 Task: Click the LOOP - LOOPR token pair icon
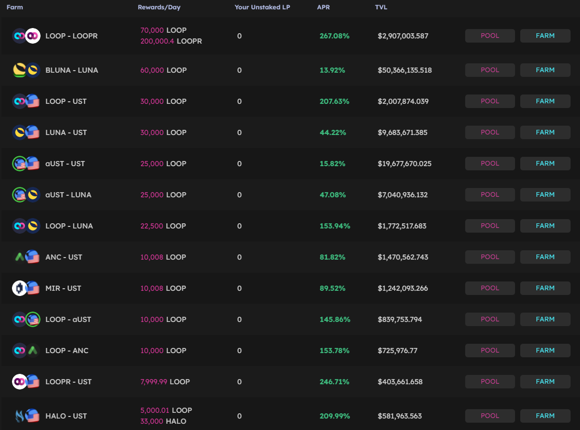pos(26,36)
